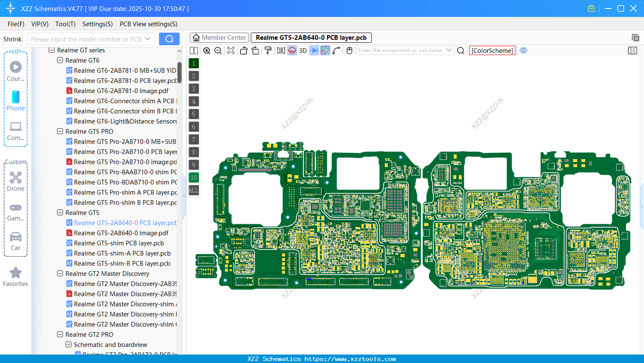Toggle the ALL layers button
The height and width of the screenshot is (363, 644).
point(194,190)
